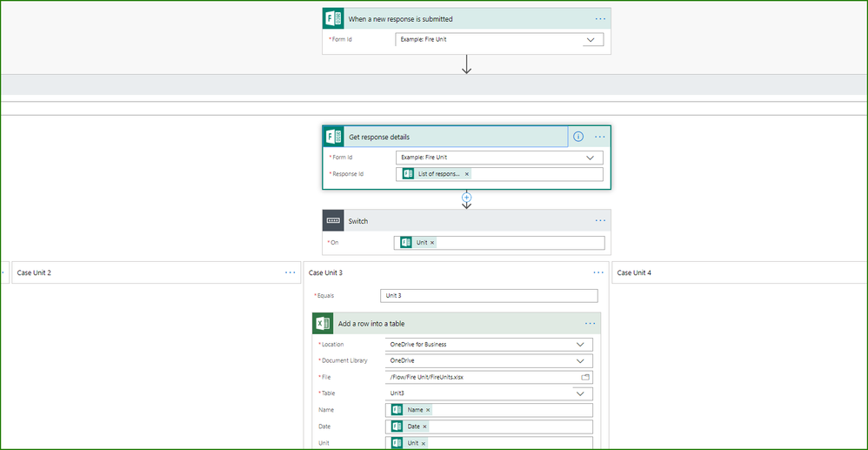Open Add a row into a table ellipsis menu
The image size is (868, 450).
point(591,324)
